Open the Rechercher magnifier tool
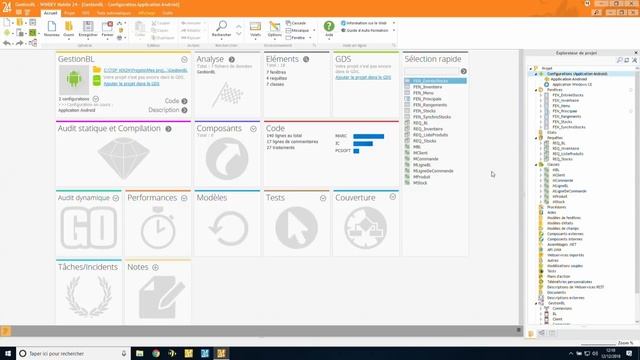Viewport: 640px width, 360px height. [x=222, y=26]
